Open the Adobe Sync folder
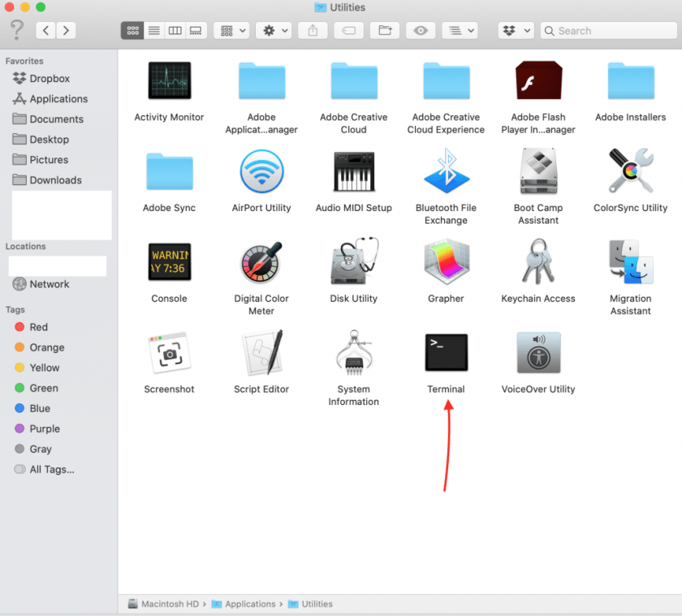 169,172
